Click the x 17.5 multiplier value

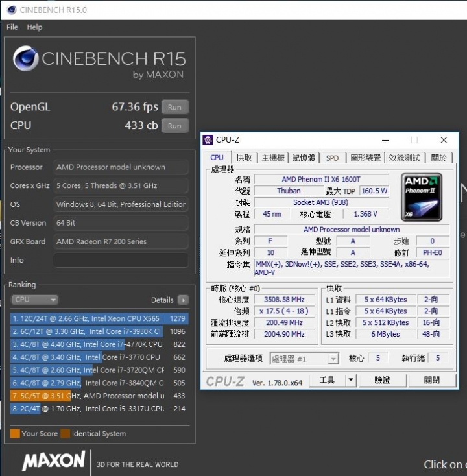coord(284,311)
